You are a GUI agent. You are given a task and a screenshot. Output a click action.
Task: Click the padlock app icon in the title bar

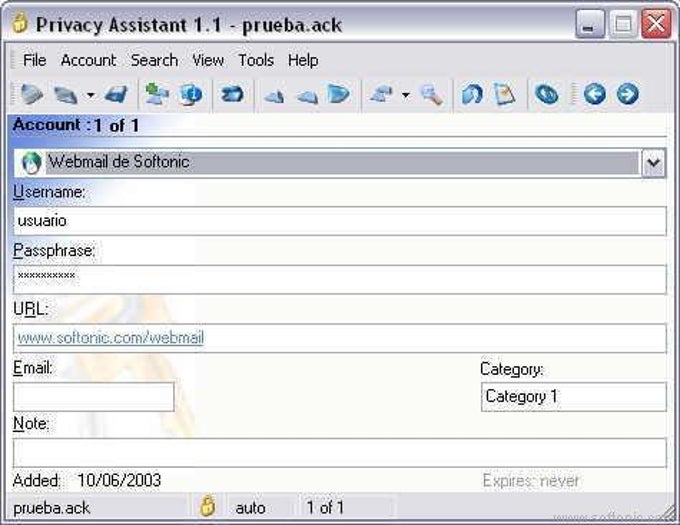click(20, 23)
